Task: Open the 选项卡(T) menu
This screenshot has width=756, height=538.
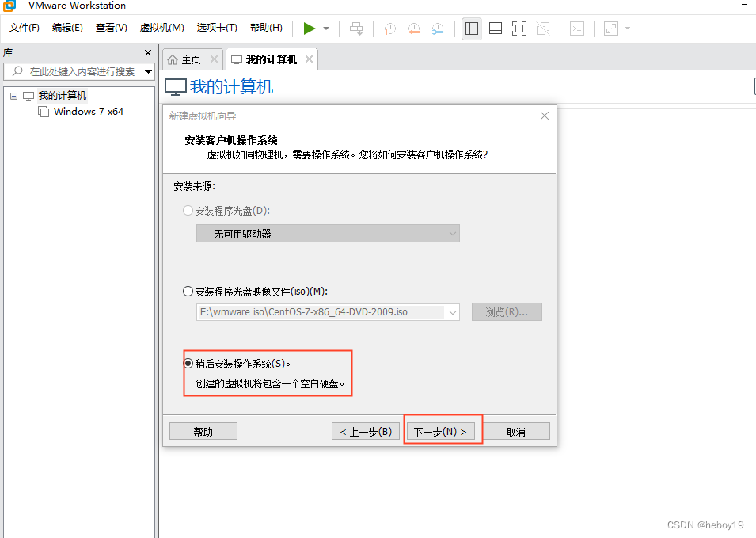Action: point(217,28)
